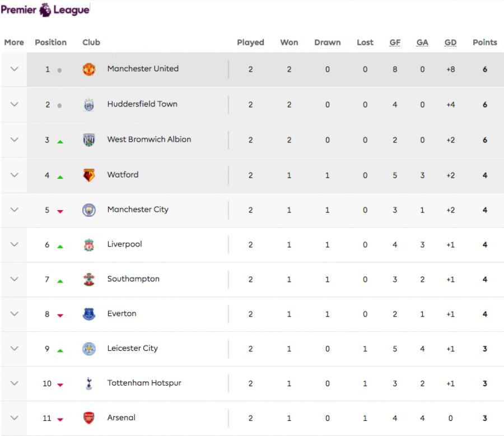Click the Leicester City crest icon
Screen dimensions: 504x436
[89, 349]
